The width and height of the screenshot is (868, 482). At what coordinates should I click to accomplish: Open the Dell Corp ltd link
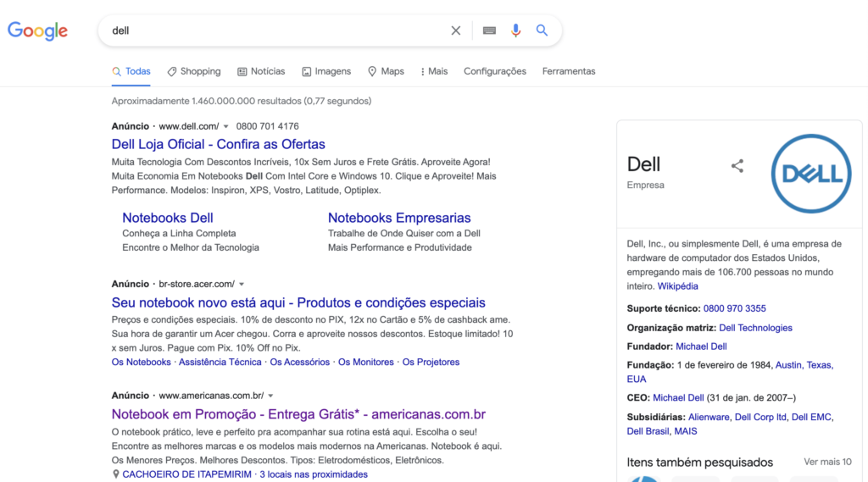[760, 418]
